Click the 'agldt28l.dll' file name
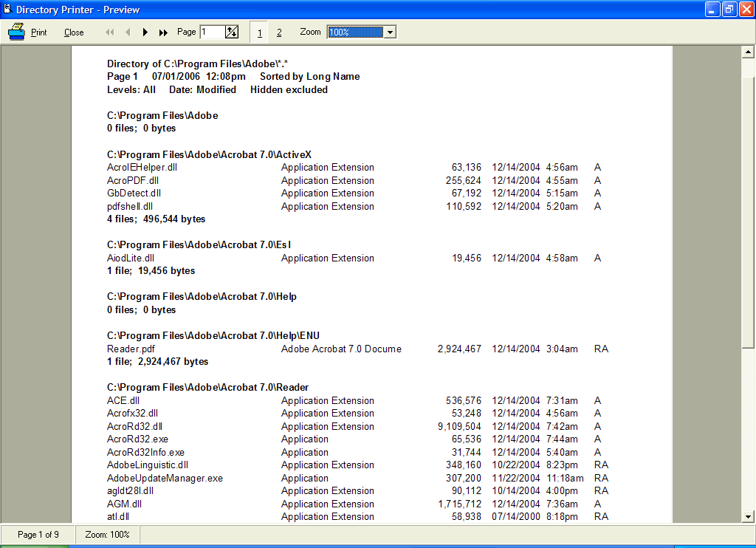Viewport: 756px width, 548px height. coord(131,491)
